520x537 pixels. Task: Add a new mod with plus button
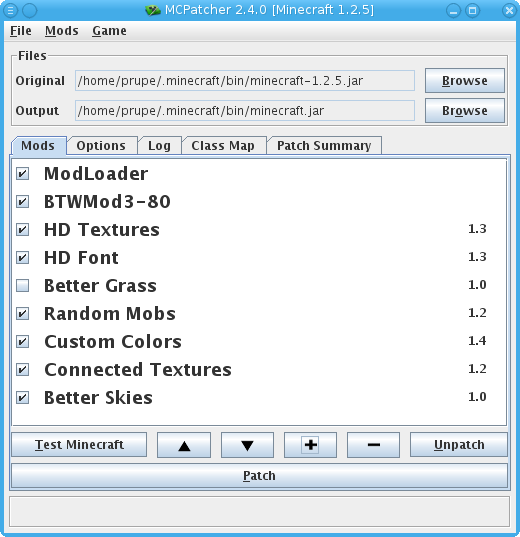[310, 445]
